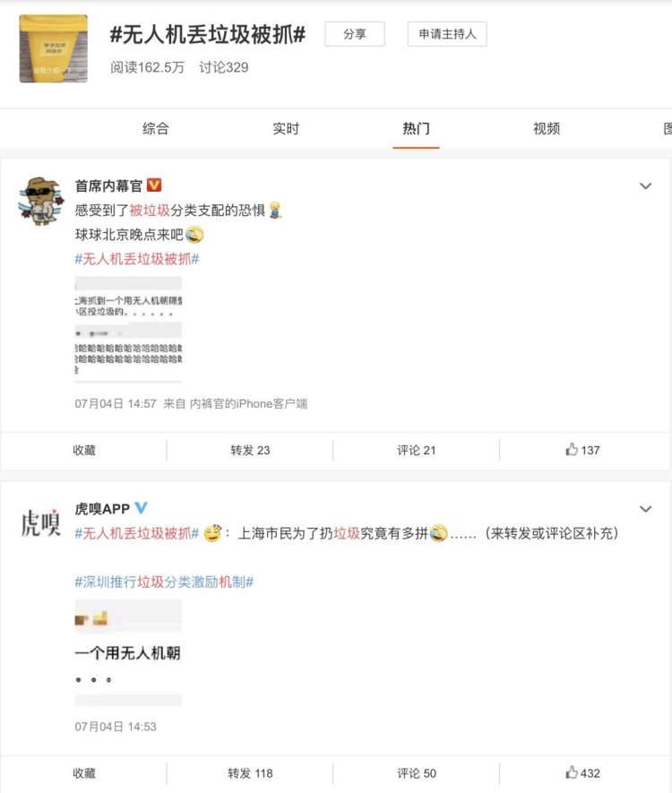Click blue V verification badge of 虎嗅APP
The width and height of the screenshot is (672, 793).
pyautogui.click(x=141, y=507)
